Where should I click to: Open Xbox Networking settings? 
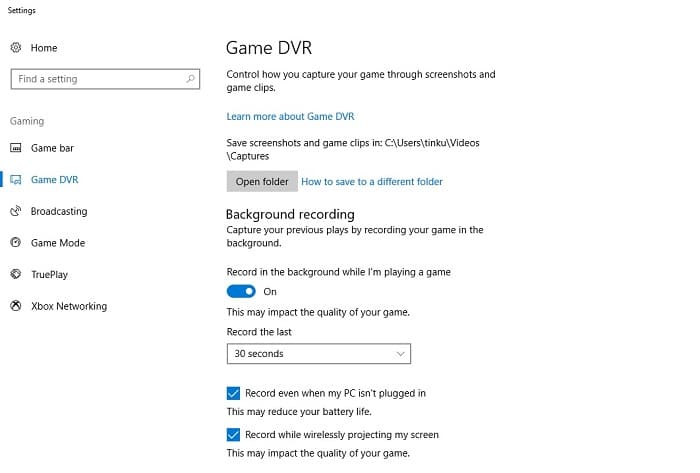[69, 306]
